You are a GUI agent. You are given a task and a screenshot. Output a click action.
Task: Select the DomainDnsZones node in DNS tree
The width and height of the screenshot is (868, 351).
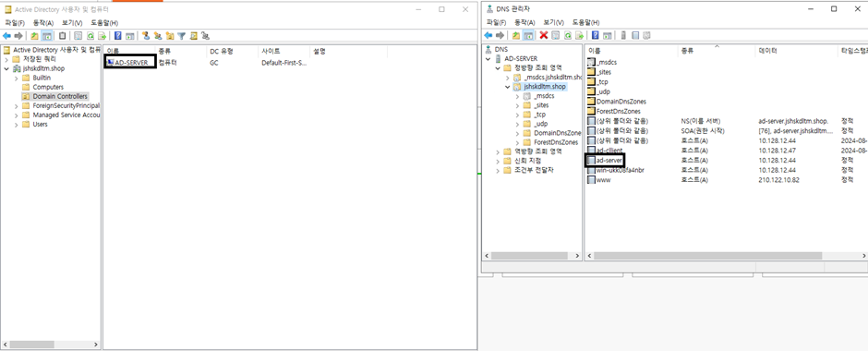point(557,133)
